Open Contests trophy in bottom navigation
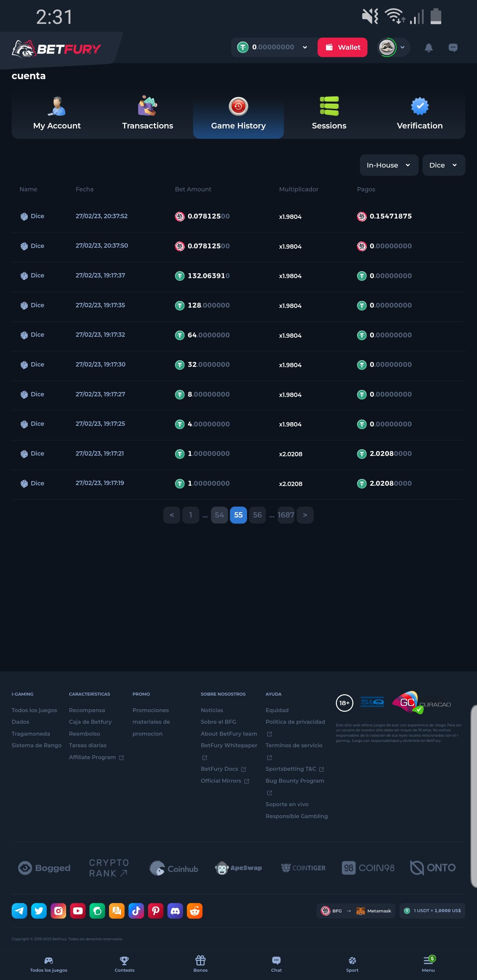Image resolution: width=477 pixels, height=980 pixels. (x=125, y=963)
